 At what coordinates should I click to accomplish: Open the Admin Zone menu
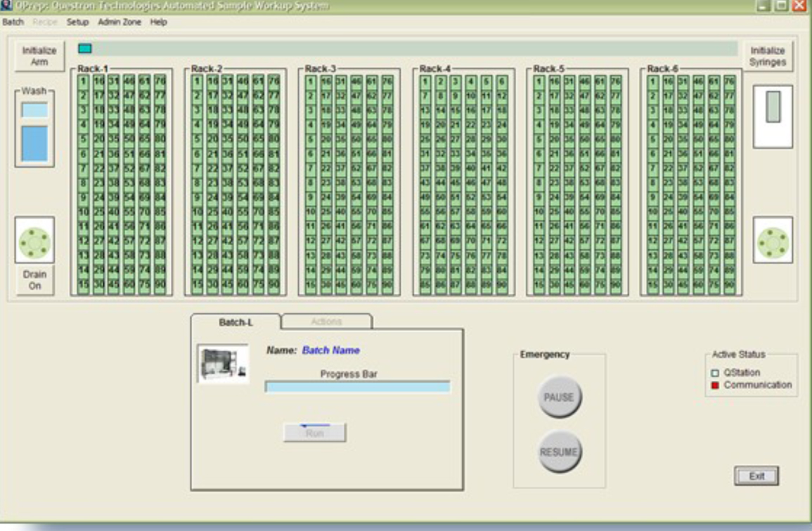tap(120, 22)
